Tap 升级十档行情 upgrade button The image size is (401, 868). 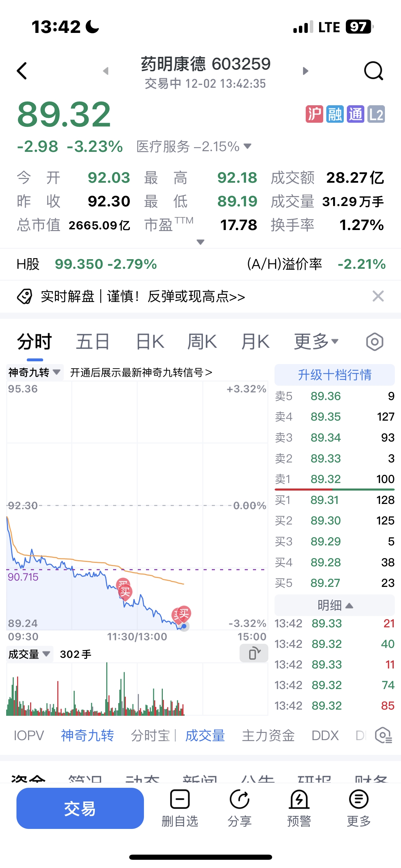(335, 375)
